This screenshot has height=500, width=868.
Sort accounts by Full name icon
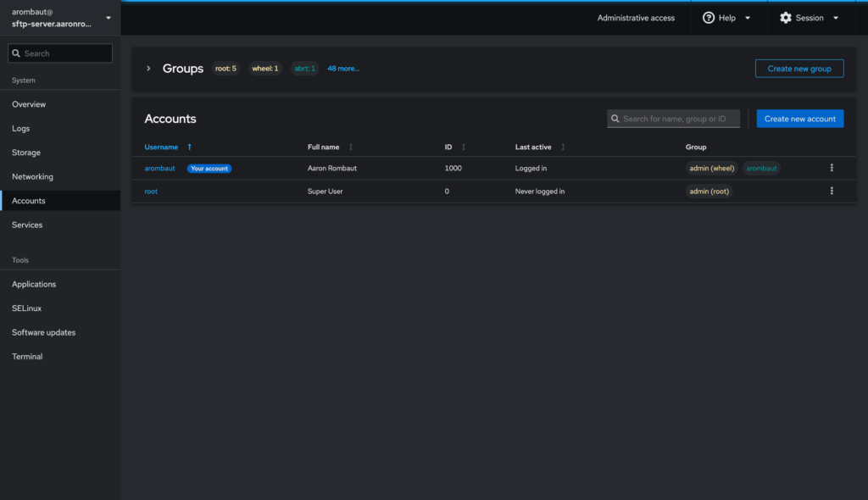pyautogui.click(x=351, y=147)
